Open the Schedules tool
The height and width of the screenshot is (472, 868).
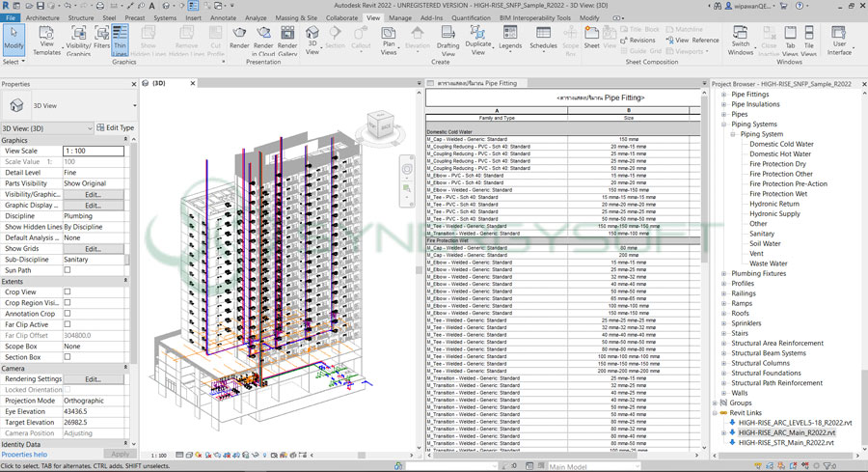click(543, 39)
